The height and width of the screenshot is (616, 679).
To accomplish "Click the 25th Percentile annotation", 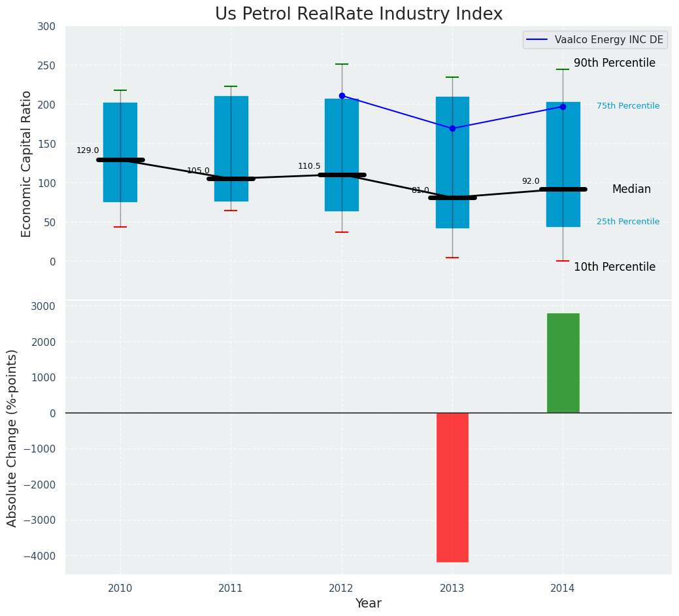I will coord(627,222).
